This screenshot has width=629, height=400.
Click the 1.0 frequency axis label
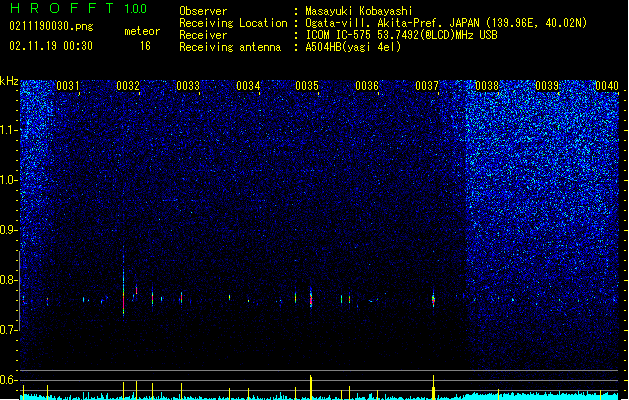9,180
